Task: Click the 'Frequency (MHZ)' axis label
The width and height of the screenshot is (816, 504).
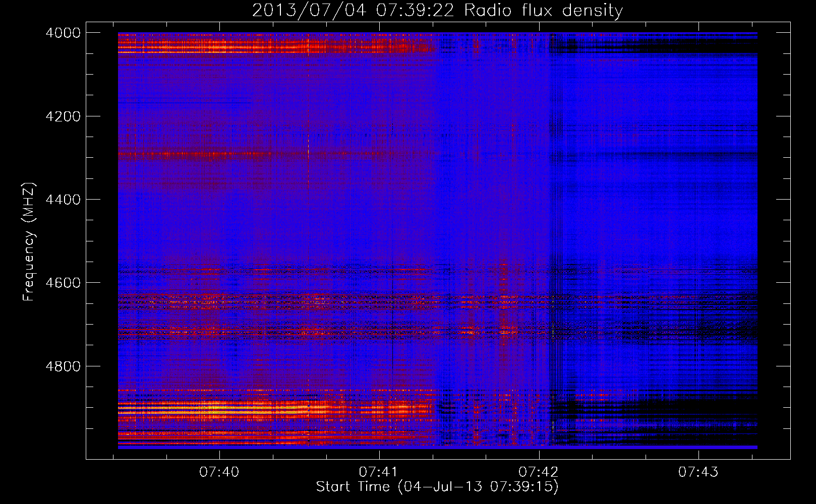Action: coord(29,242)
